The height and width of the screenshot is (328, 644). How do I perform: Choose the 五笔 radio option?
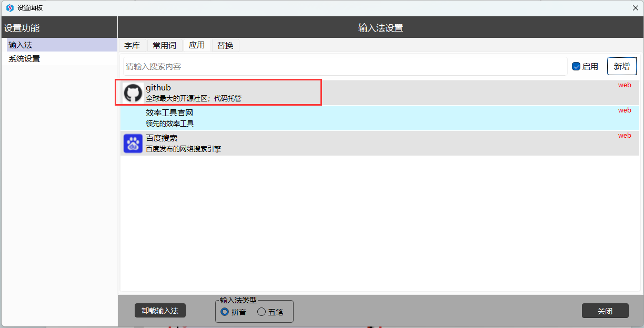tap(261, 312)
